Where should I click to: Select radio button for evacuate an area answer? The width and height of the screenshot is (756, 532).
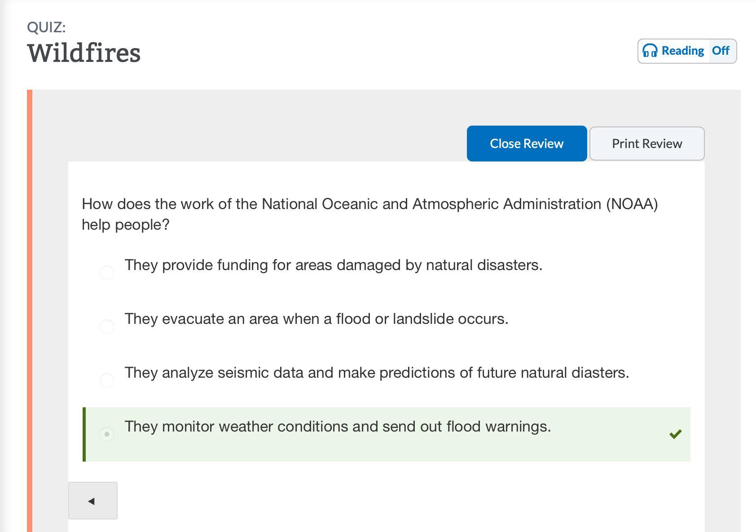coord(107,327)
